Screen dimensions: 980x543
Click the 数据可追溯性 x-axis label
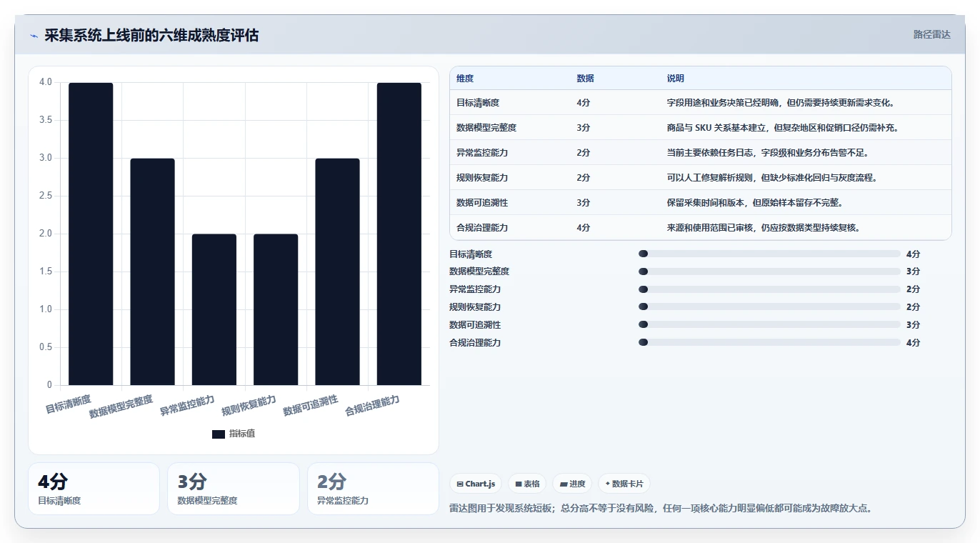[x=310, y=406]
